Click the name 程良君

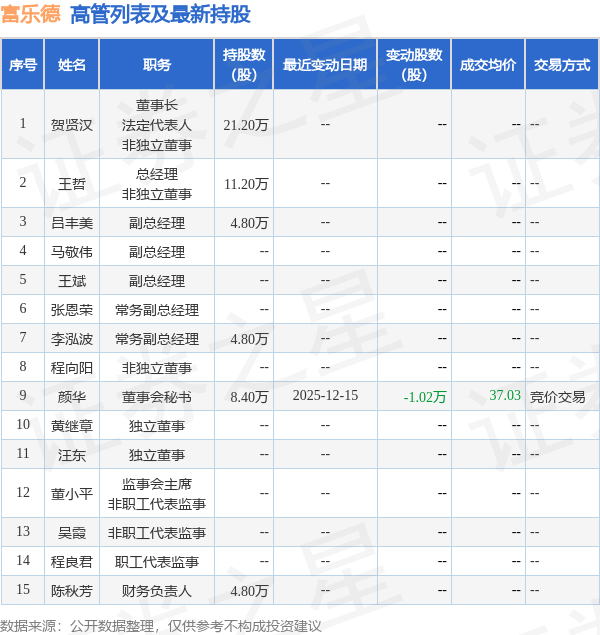pos(72,562)
